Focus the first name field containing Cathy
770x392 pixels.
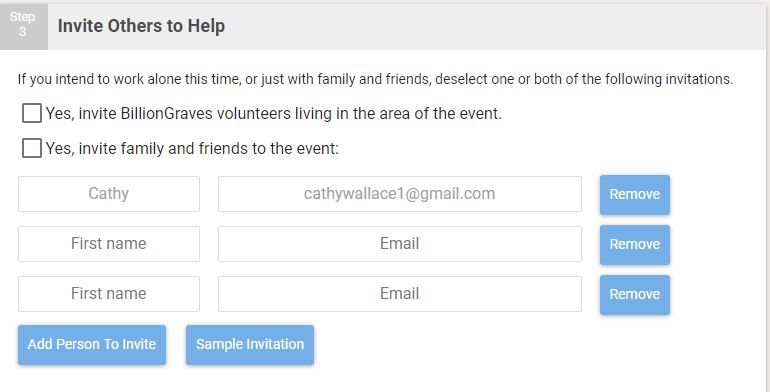[109, 194]
